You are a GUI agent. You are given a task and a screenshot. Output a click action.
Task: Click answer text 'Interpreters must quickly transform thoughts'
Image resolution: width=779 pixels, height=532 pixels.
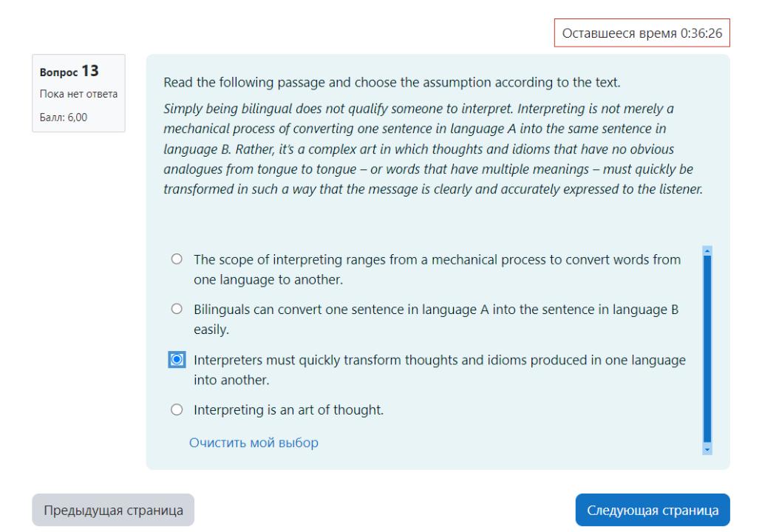pyautogui.click(x=440, y=369)
